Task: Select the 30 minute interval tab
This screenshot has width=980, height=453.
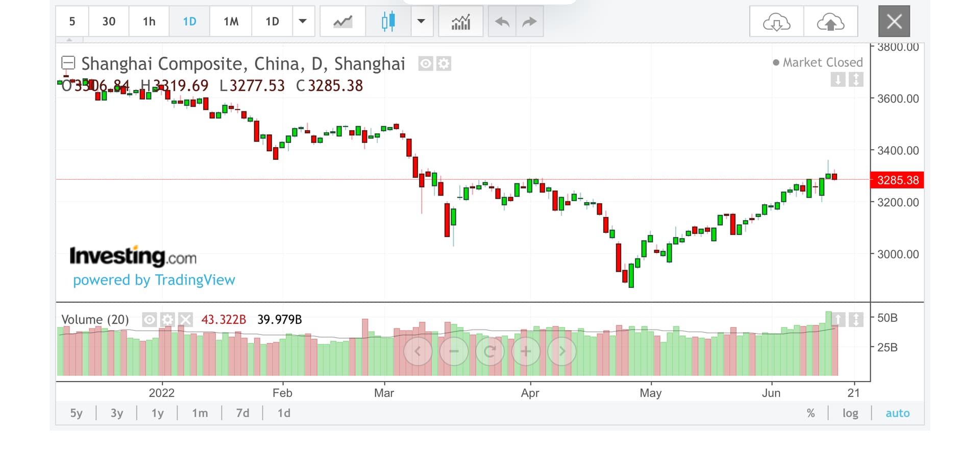Action: tap(109, 21)
